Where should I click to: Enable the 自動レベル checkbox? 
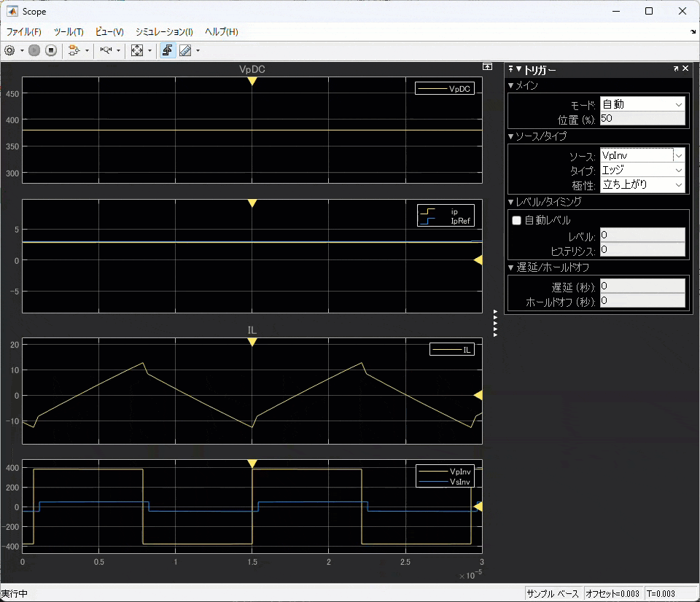[x=516, y=220]
